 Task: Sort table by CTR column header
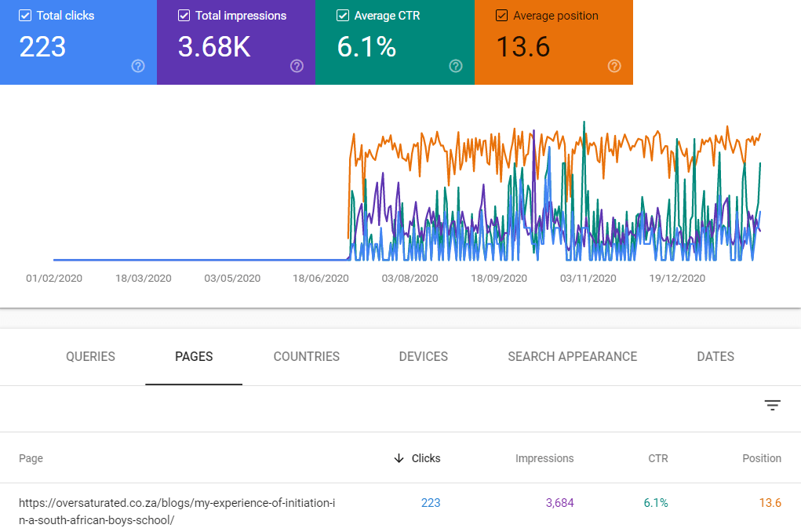coord(657,458)
